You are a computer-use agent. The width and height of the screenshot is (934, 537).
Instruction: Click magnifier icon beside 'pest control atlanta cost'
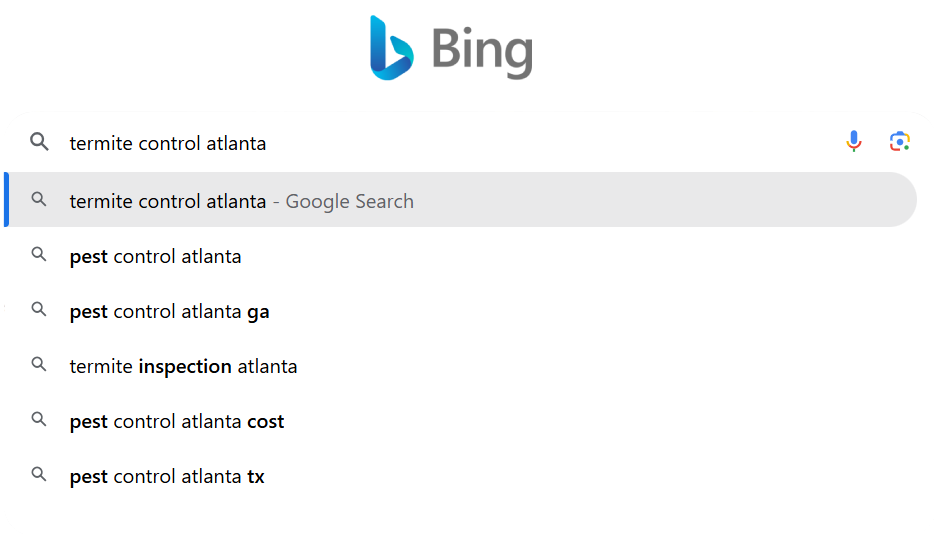coord(39,420)
